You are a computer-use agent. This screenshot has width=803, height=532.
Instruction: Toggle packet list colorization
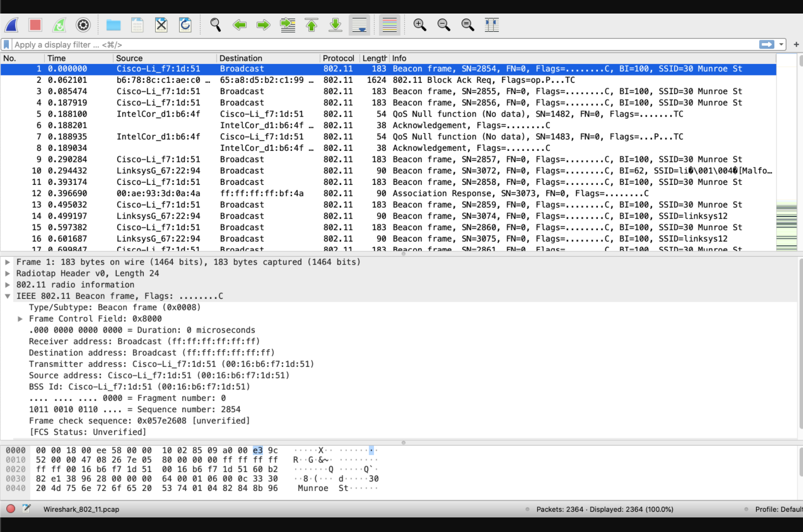pyautogui.click(x=390, y=25)
